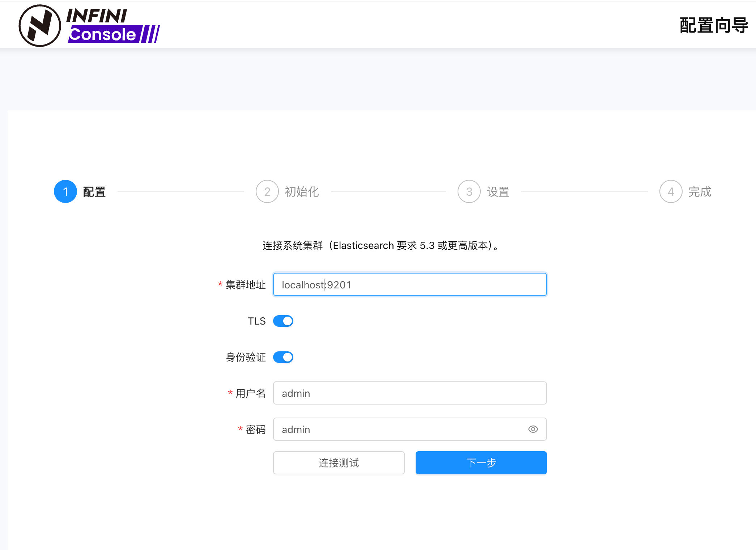756x550 pixels.
Task: Click the step 1 number circle
Action: pos(65,191)
